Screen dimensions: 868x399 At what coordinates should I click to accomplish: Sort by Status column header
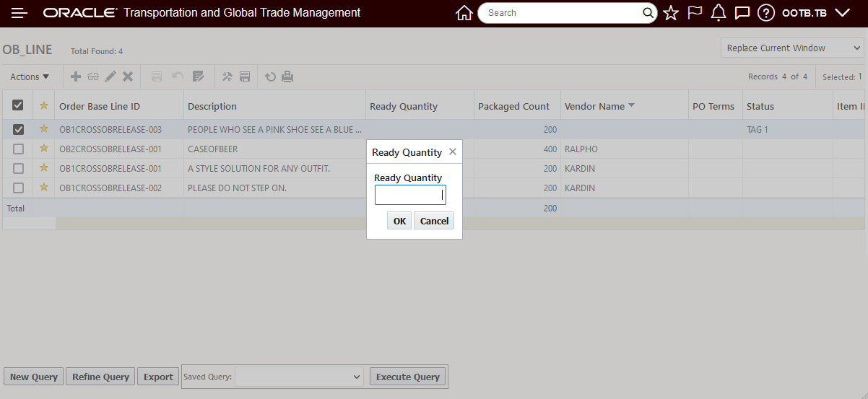click(x=760, y=106)
